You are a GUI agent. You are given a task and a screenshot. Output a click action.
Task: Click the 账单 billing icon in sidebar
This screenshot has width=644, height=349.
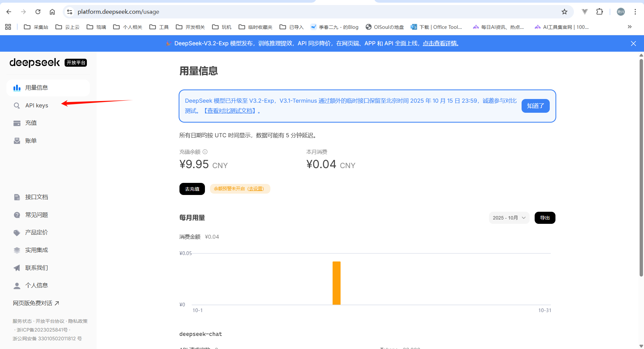coord(17,141)
